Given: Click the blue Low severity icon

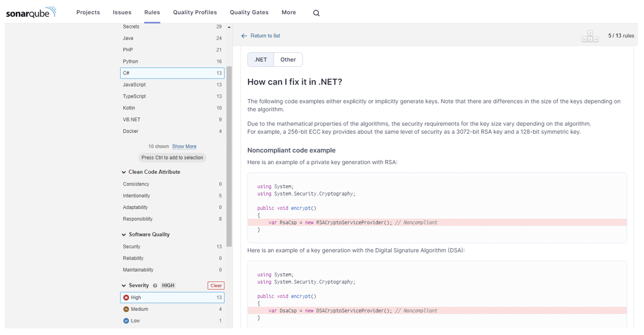Looking at the screenshot, I should tap(126, 321).
